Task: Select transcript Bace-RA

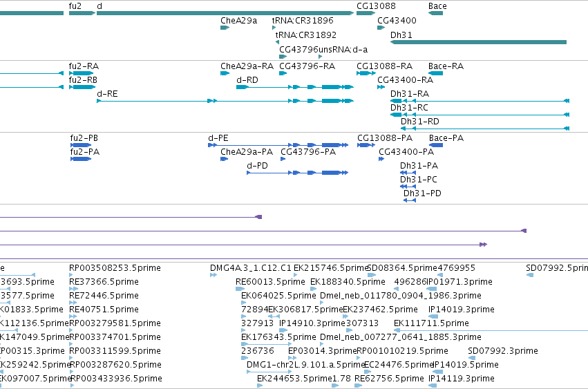Action: [x=446, y=66]
